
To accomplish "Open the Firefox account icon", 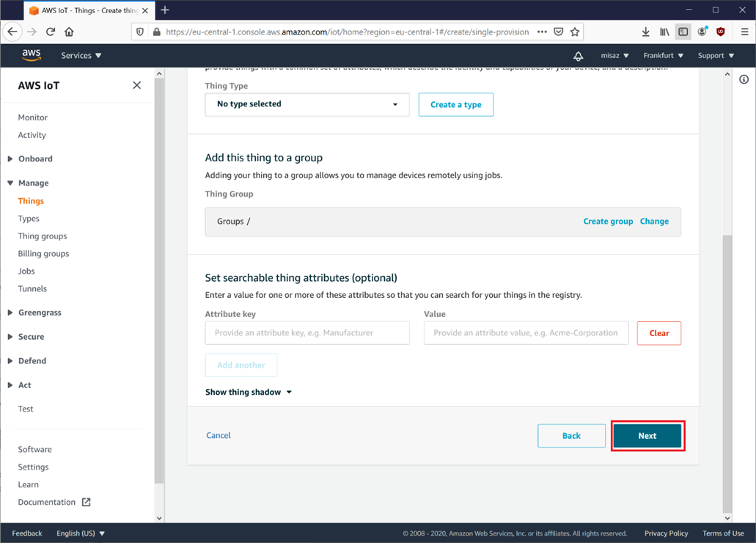I will coord(702,32).
